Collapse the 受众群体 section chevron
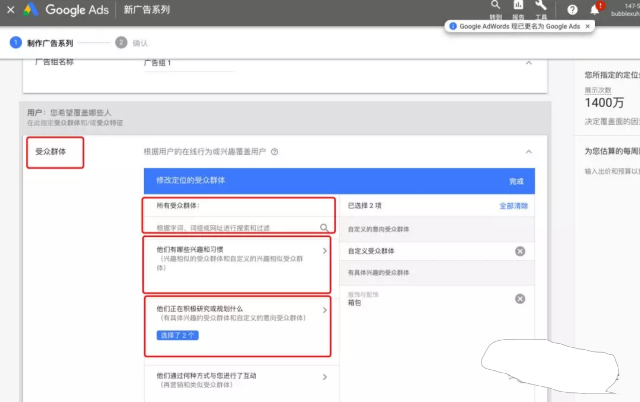The image size is (640, 402). tap(528, 152)
